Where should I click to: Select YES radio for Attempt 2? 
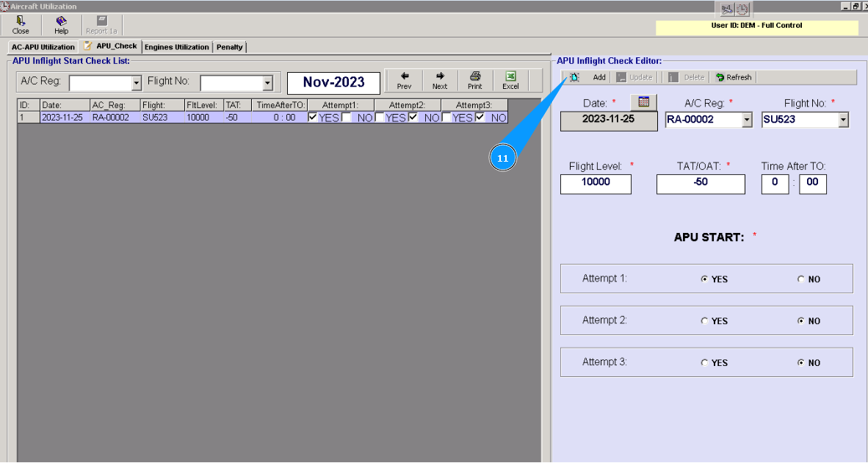click(704, 320)
